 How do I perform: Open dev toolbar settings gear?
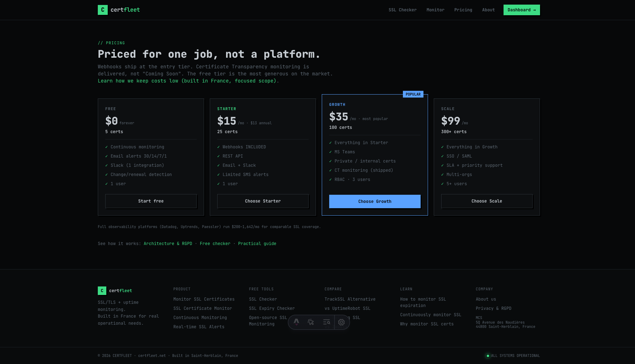point(341,322)
